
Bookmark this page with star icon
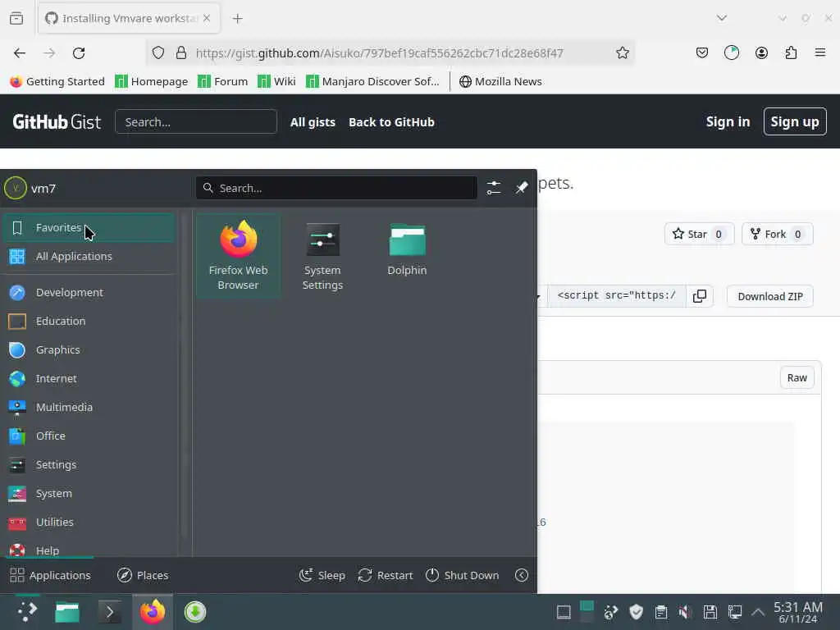pos(622,53)
